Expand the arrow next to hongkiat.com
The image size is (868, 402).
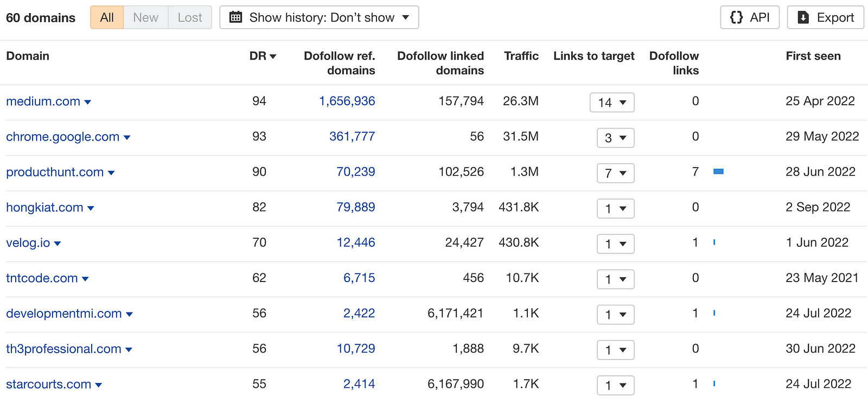coord(91,208)
